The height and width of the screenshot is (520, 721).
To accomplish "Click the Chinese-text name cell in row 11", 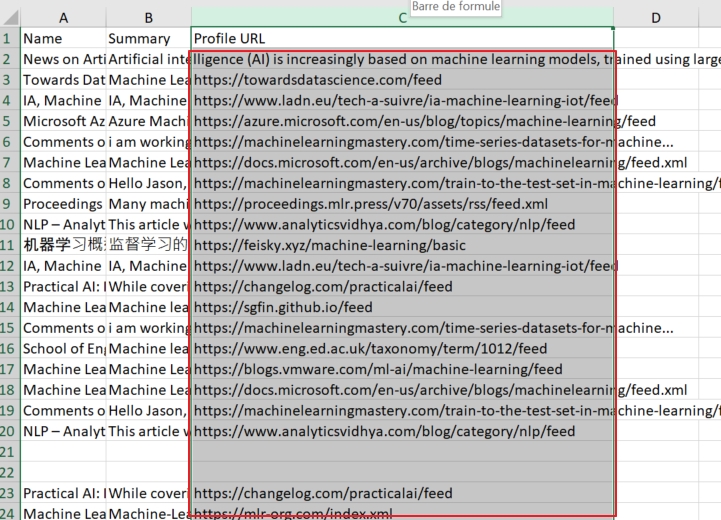I will click(63, 245).
